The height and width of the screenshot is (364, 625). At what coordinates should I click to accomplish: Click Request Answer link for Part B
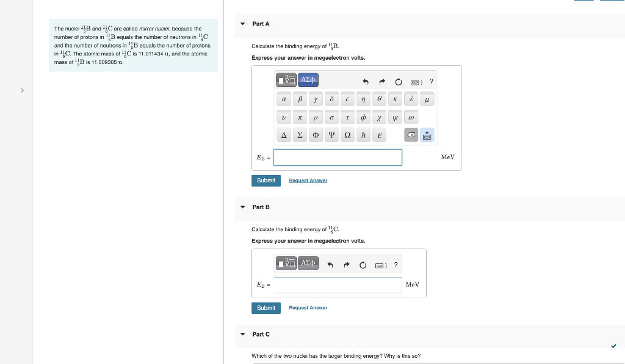click(x=308, y=308)
